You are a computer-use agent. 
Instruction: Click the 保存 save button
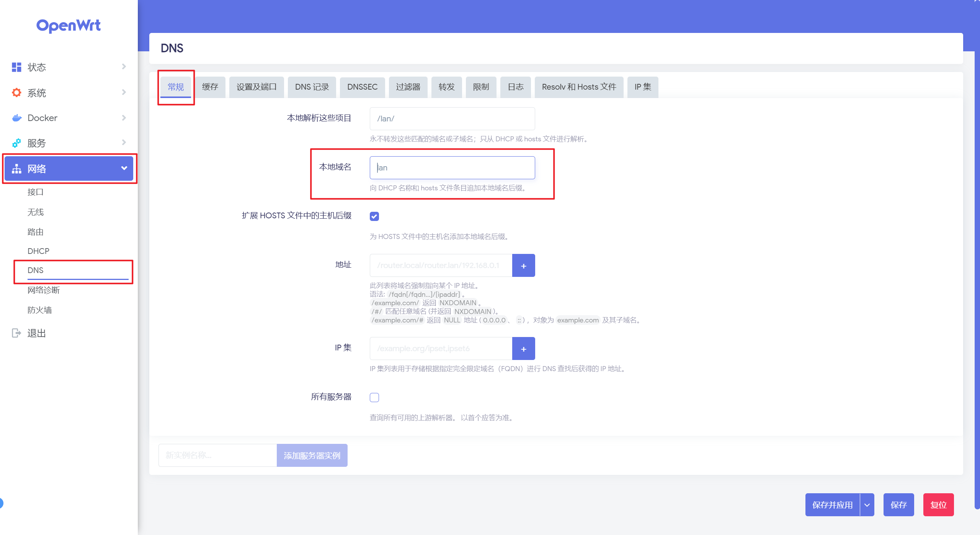[x=898, y=505]
